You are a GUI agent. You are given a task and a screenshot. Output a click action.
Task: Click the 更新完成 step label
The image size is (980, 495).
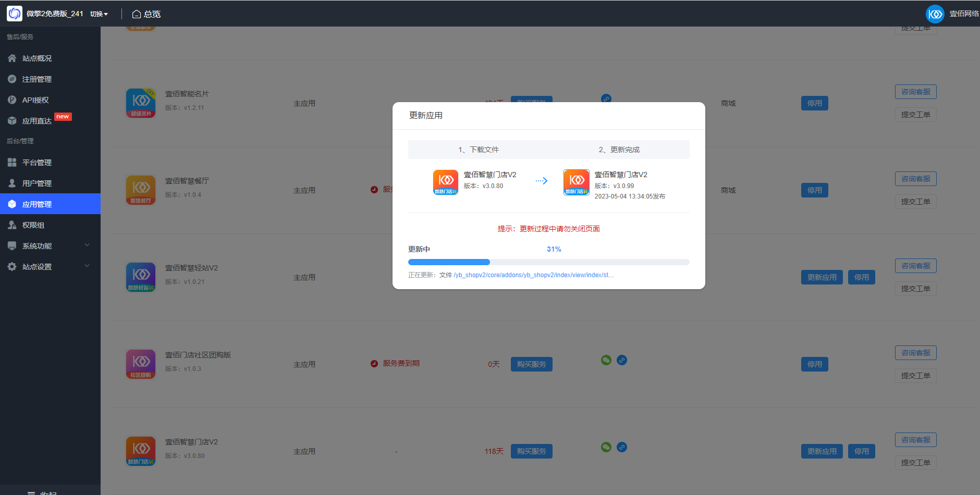[x=619, y=150]
